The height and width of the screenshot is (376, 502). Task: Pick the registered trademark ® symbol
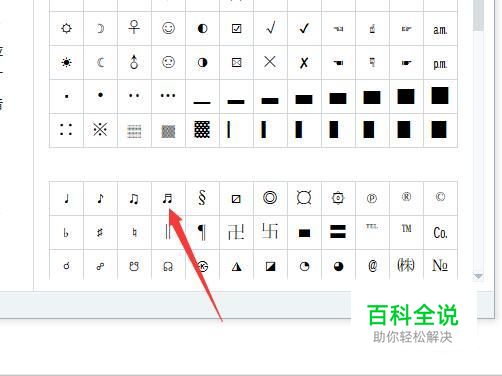406,197
